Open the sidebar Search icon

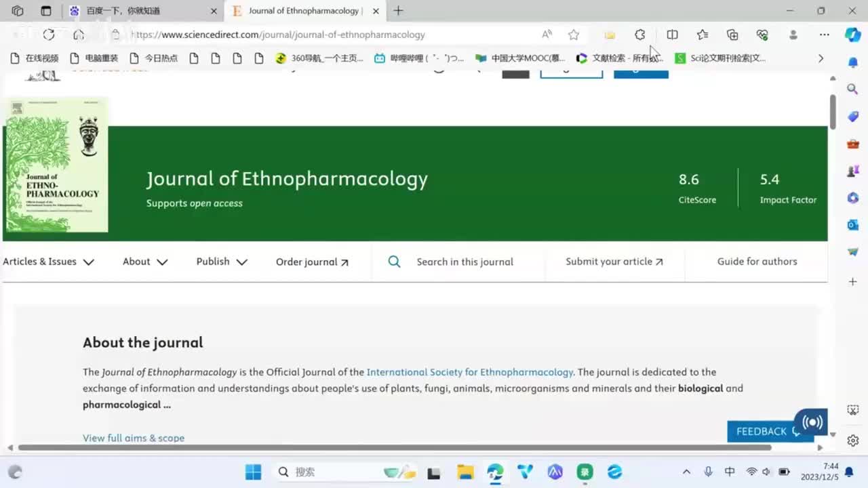[853, 89]
